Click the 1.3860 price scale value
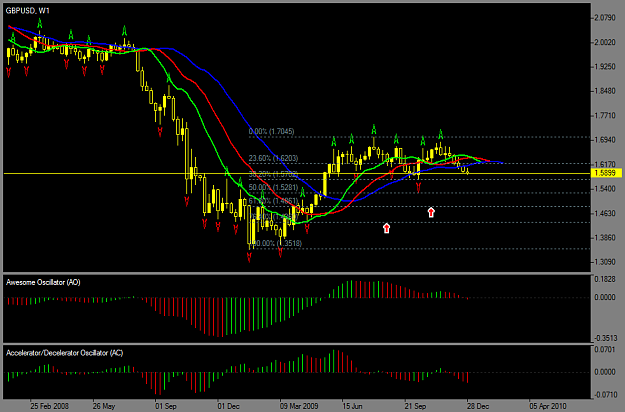The image size is (625, 412). click(x=605, y=237)
